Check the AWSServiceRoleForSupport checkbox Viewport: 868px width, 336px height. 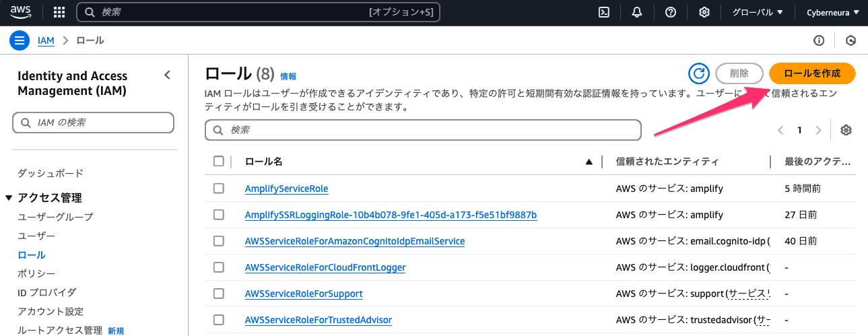tap(218, 294)
